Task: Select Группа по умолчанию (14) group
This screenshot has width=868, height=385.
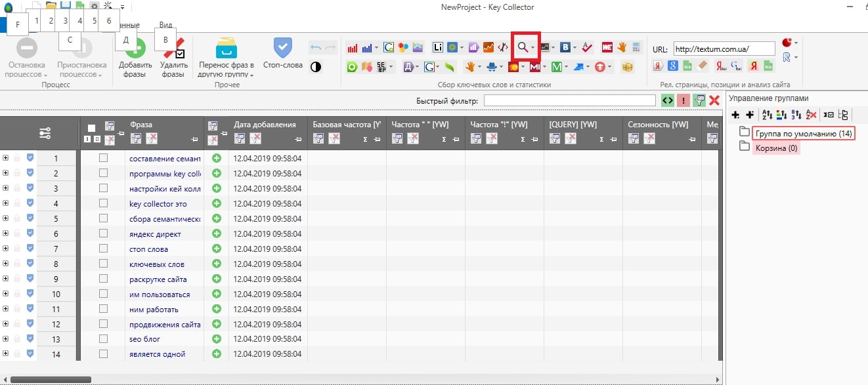Action: coord(803,134)
